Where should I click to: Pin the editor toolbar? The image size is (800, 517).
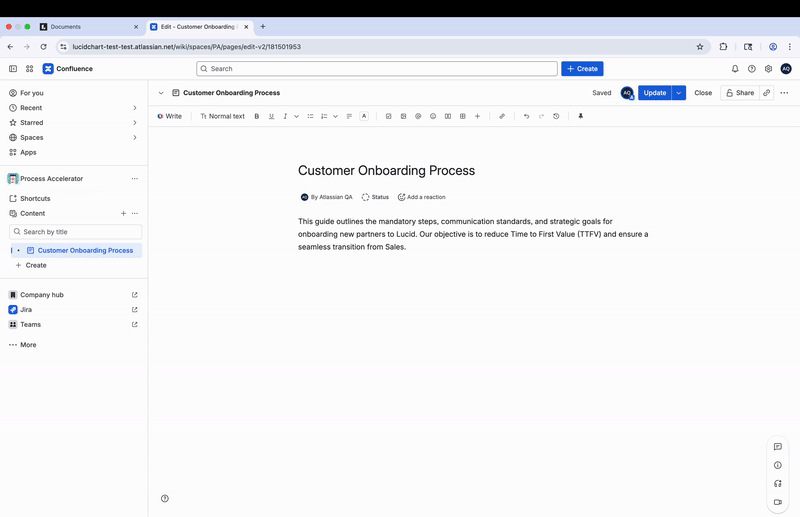[x=581, y=116]
